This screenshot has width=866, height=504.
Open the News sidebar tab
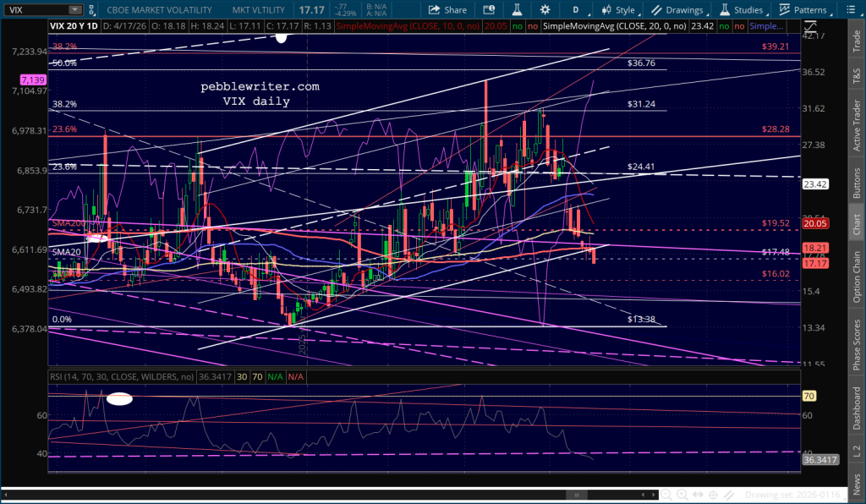coord(857,485)
